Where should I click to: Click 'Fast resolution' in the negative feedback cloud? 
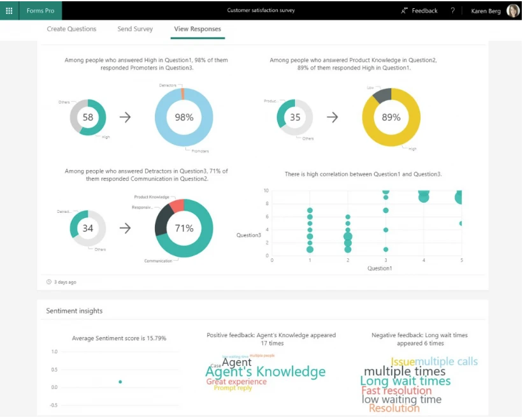pyautogui.click(x=395, y=390)
